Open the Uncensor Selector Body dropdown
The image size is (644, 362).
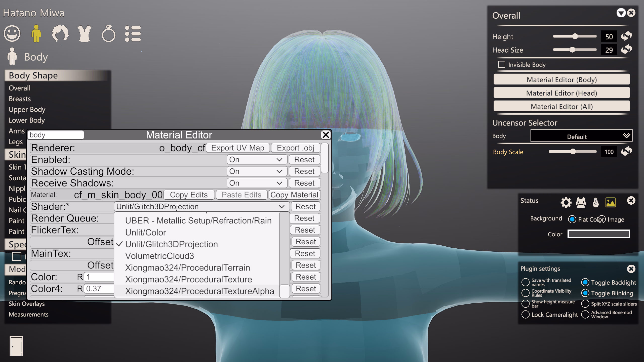click(581, 136)
